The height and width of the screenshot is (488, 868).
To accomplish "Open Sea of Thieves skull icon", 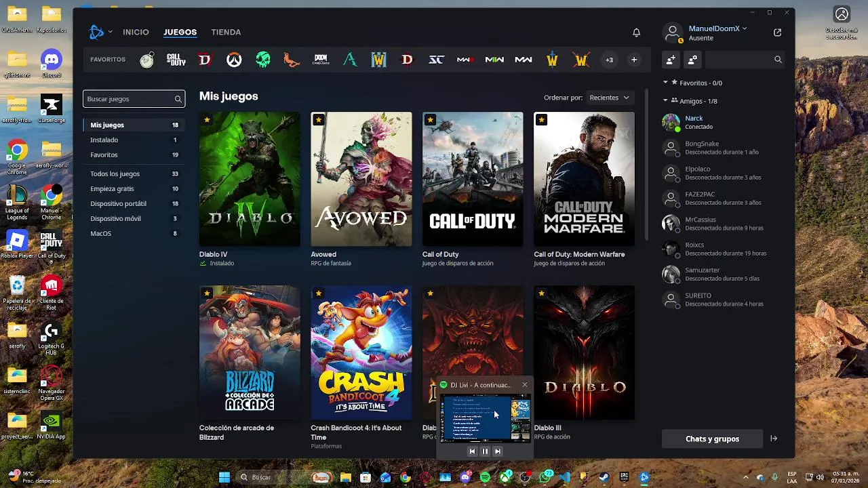I will coord(263,60).
